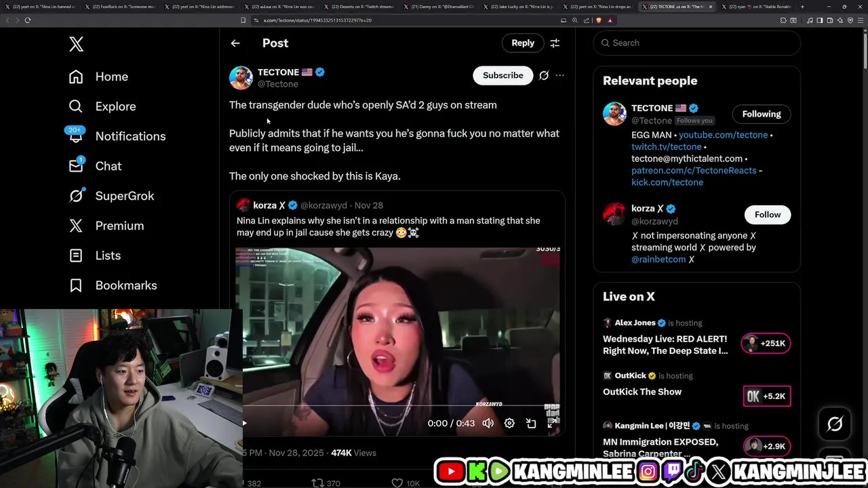
Task: Open korza's quoted post name link
Action: point(269,205)
